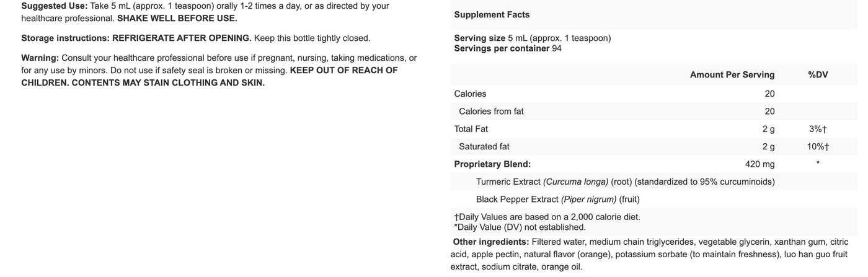Click the Proprietary Blend label
The image size is (868, 277).
click(492, 164)
